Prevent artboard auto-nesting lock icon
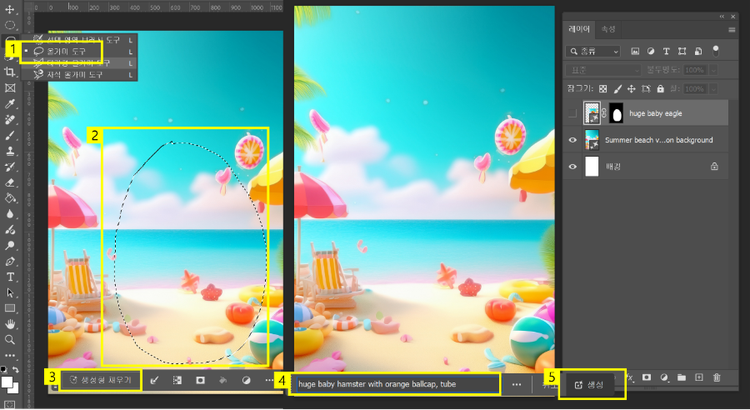Screen dimensions: 750x410 (646, 89)
